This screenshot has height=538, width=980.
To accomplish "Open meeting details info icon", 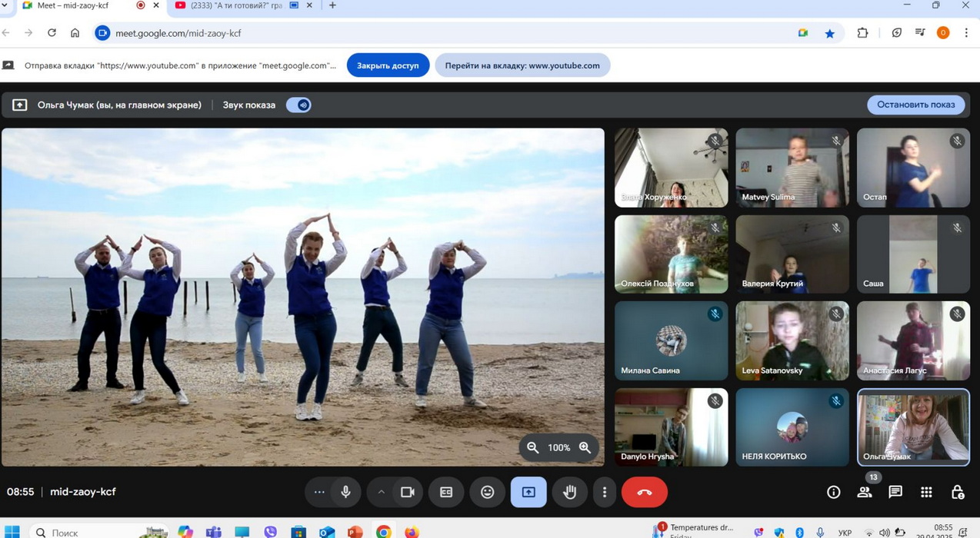I will [833, 492].
